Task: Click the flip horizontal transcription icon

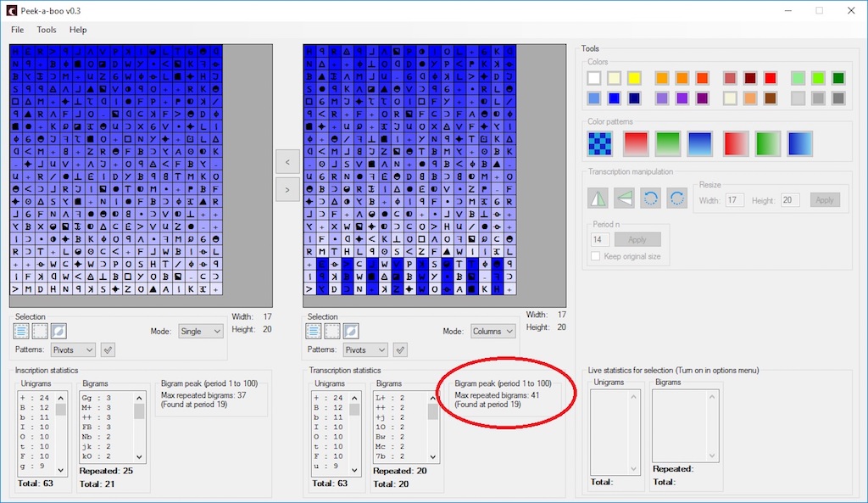Action: [x=598, y=198]
